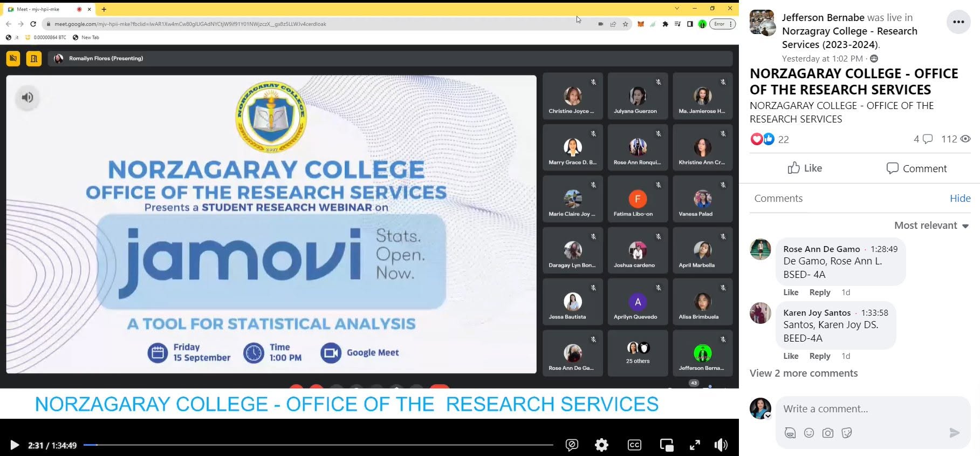The width and height of the screenshot is (980, 456).
Task: Click the Comment button
Action: 916,168
